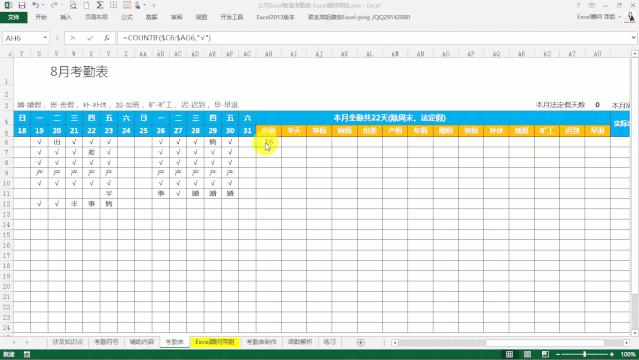Viewport: 639px width, 360px height.
Task: Click vertical scrollbar down arrow
Action: point(635,333)
